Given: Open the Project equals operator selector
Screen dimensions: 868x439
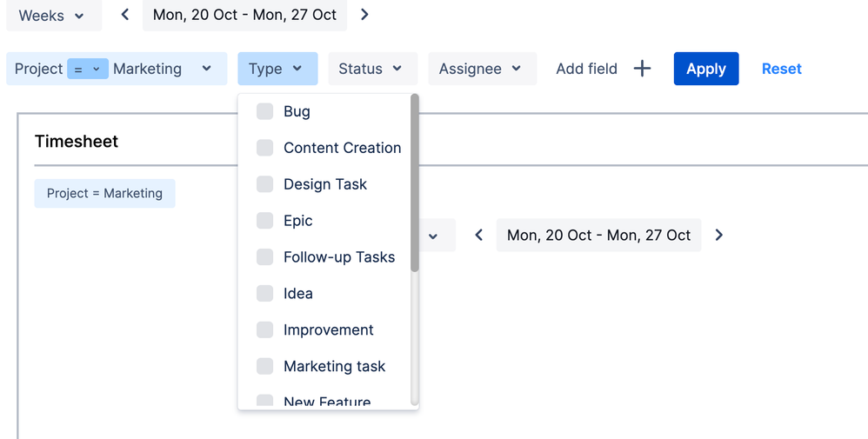Looking at the screenshot, I should [87, 69].
